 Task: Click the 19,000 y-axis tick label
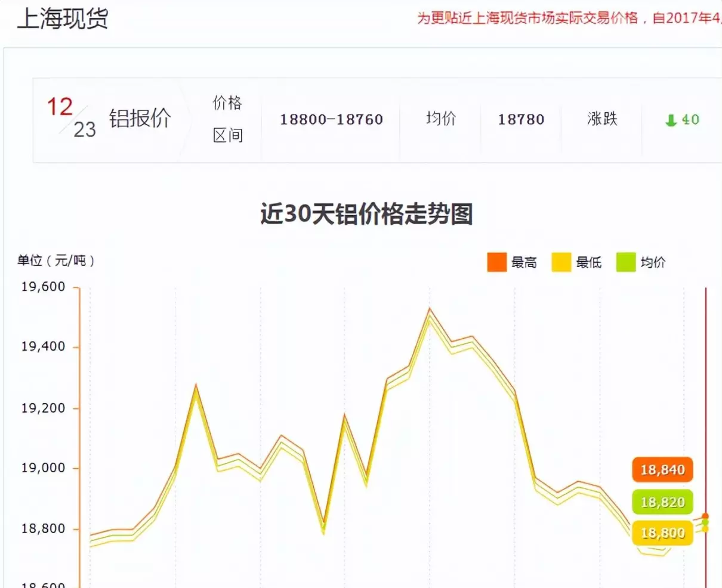pyautogui.click(x=43, y=468)
